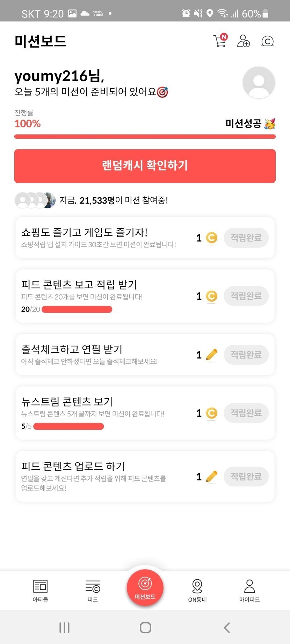Open the 마이피드 tab
The height and width of the screenshot is (644, 290).
[x=249, y=591]
